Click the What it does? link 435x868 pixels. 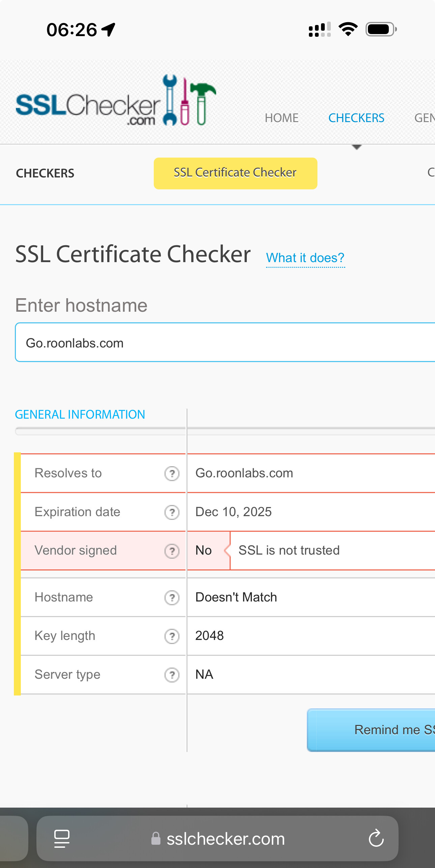click(305, 258)
